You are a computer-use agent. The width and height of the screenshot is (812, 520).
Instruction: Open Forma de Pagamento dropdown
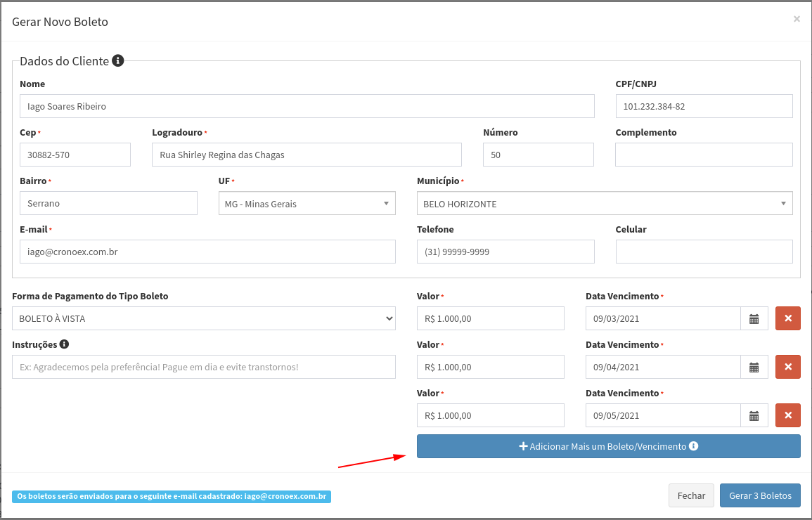pos(203,318)
